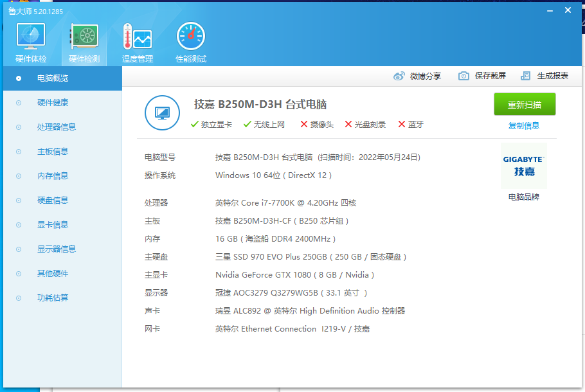Click the Nvidia GeForce GTX 1080 value

294,275
